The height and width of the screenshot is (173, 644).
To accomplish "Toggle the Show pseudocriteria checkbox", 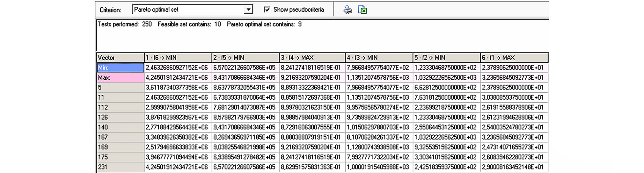I will (x=267, y=10).
